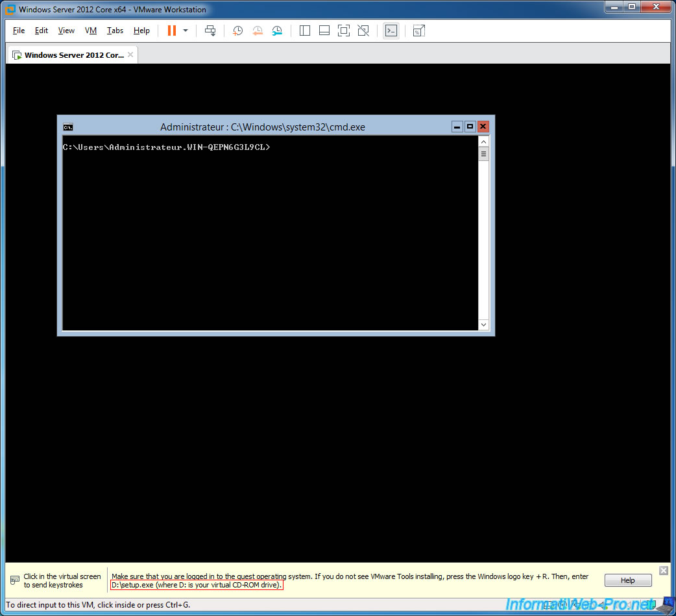Toggle the stretch guest display icon
The width and height of the screenshot is (676, 616).
click(x=418, y=31)
